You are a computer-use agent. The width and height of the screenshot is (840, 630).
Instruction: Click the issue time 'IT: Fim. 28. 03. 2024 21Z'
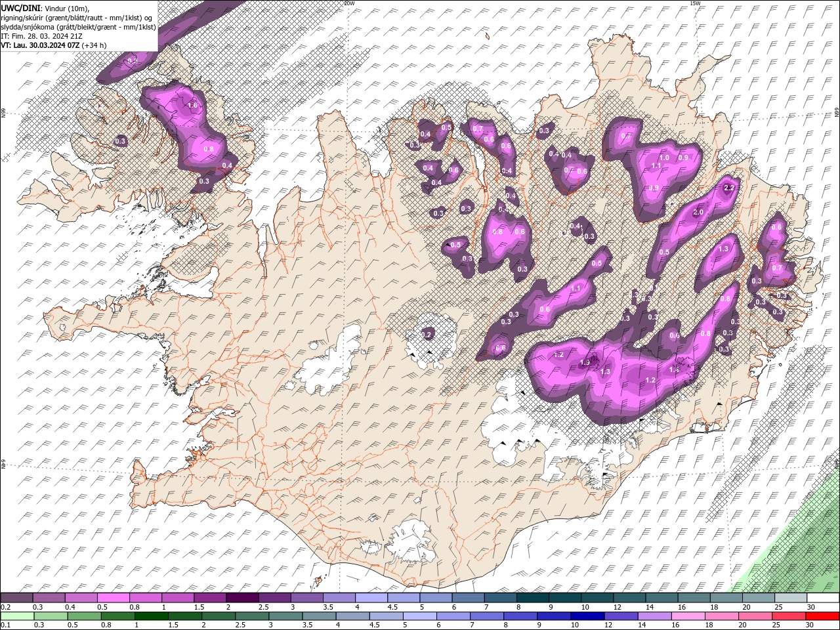tap(41, 36)
